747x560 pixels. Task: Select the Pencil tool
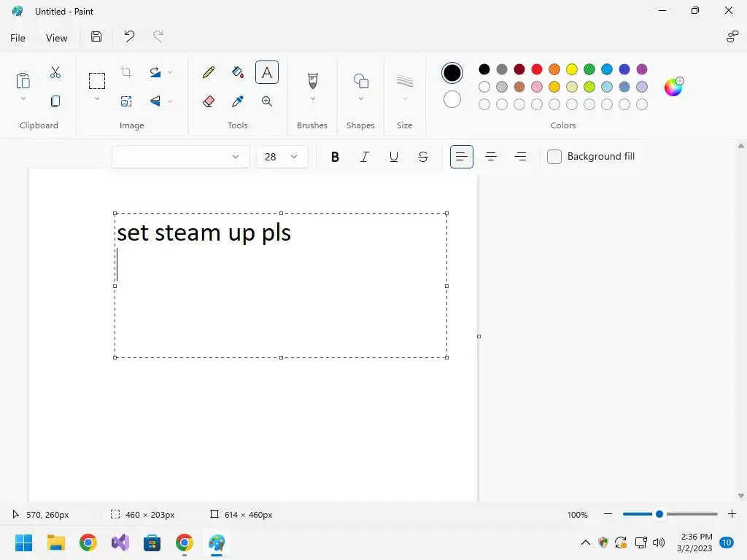pyautogui.click(x=208, y=72)
